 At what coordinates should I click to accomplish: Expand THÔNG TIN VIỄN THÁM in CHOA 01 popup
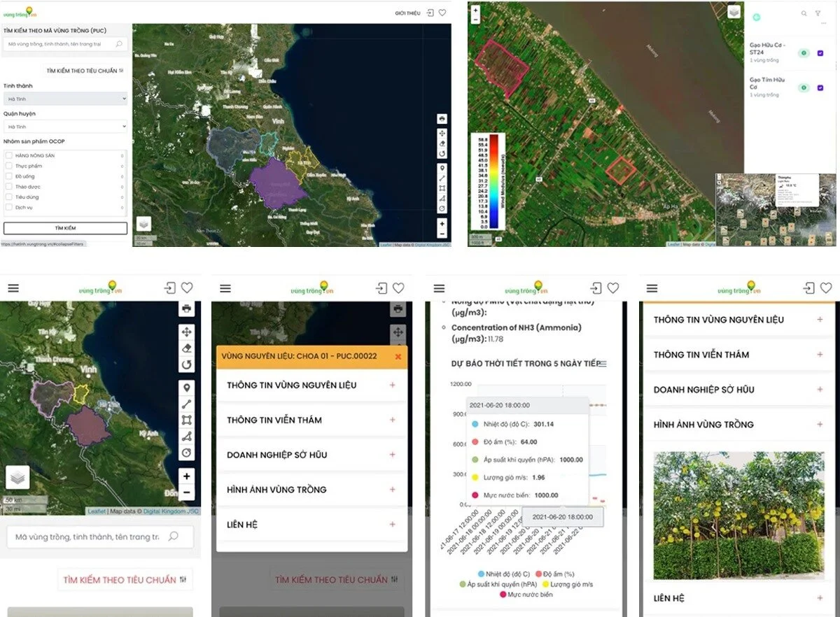pyautogui.click(x=311, y=420)
